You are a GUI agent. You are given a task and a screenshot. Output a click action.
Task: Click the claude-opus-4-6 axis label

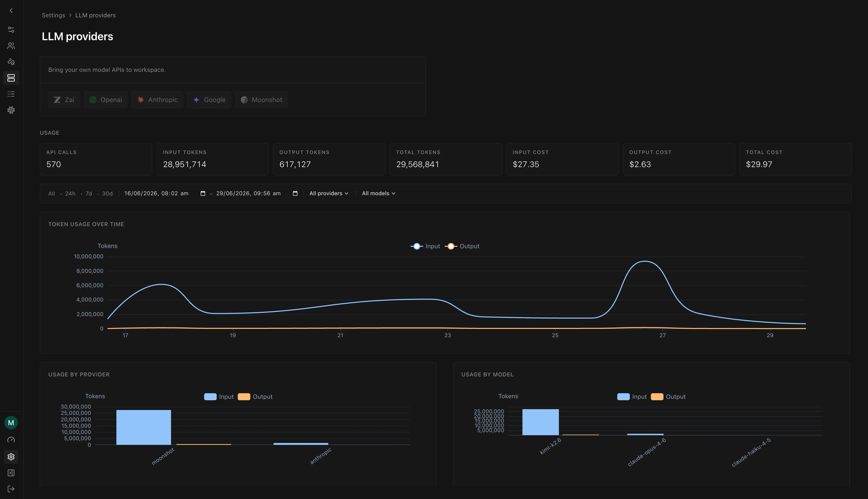(x=646, y=452)
